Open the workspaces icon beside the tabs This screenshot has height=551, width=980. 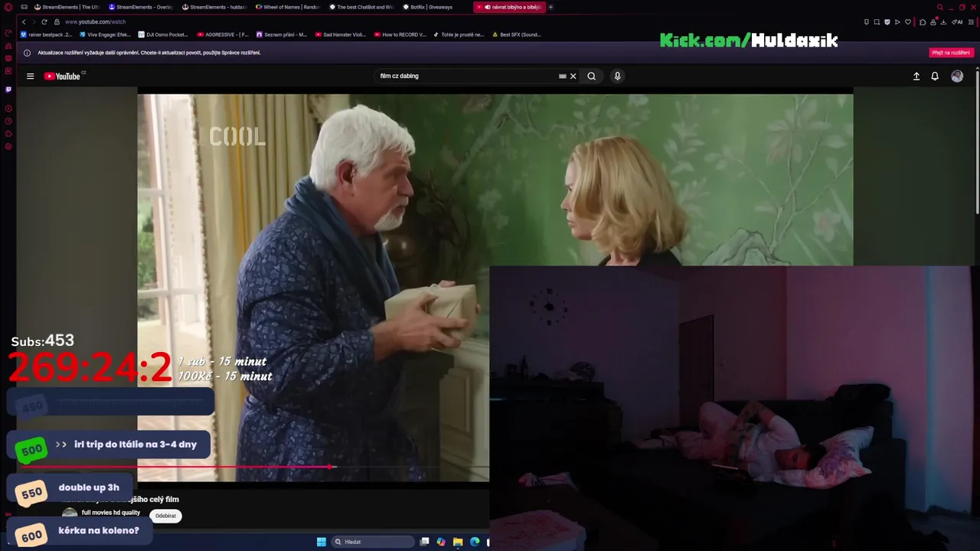[24, 7]
